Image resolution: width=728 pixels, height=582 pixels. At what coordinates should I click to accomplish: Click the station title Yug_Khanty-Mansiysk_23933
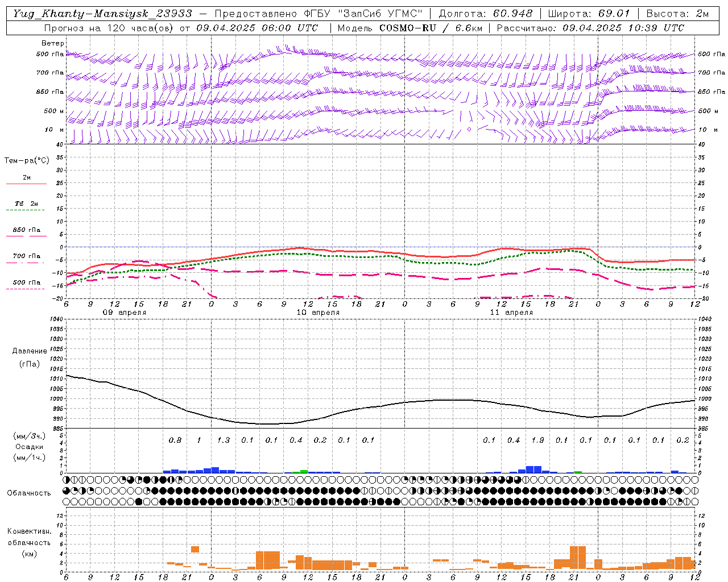pos(102,14)
